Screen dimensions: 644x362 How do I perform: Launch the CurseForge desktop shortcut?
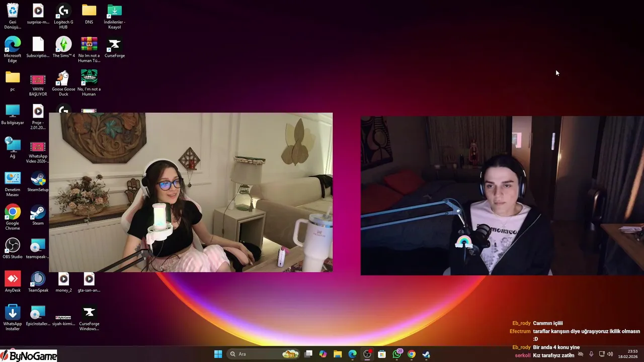click(115, 48)
